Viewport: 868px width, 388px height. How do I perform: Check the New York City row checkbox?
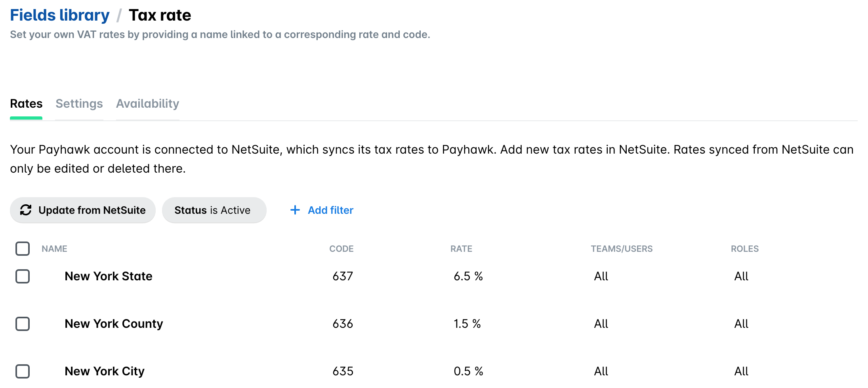pos(23,371)
